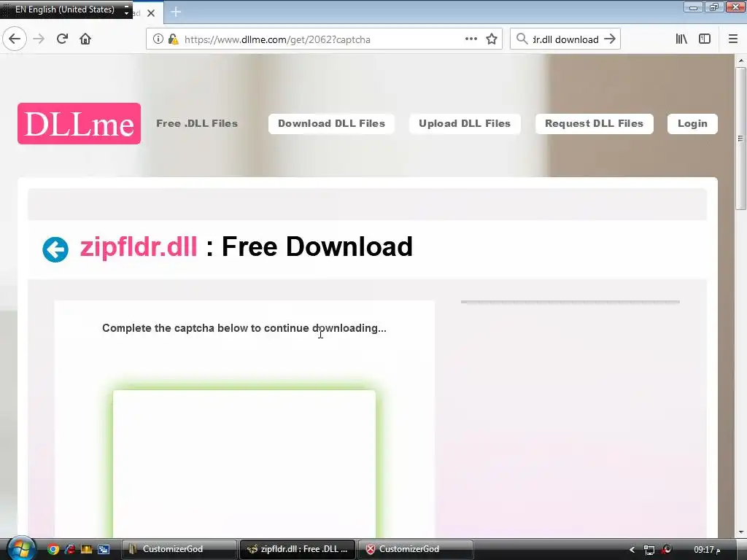Open the Firefox home page icon
747x560 pixels.
tap(85, 39)
